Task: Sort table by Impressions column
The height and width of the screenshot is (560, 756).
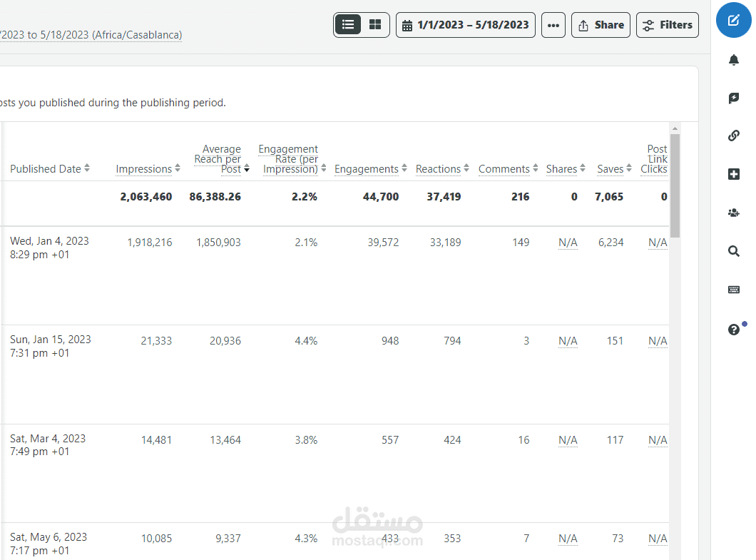Action: [x=148, y=169]
